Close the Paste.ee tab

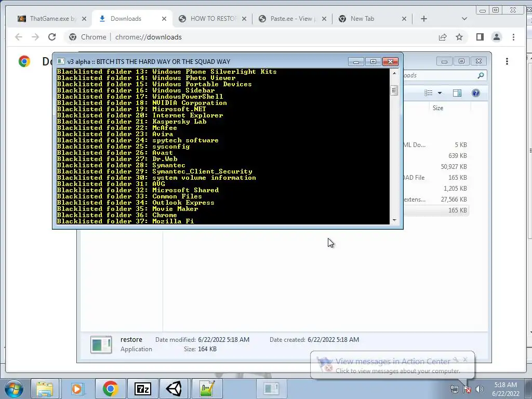pyautogui.click(x=324, y=19)
